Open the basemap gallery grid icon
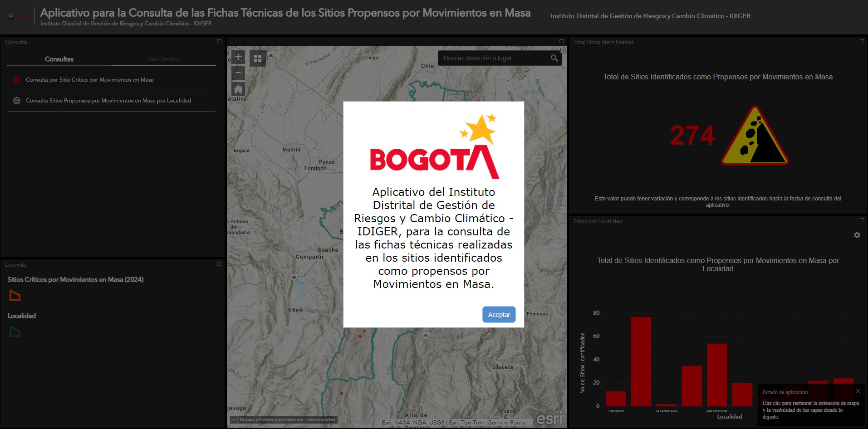 258,58
